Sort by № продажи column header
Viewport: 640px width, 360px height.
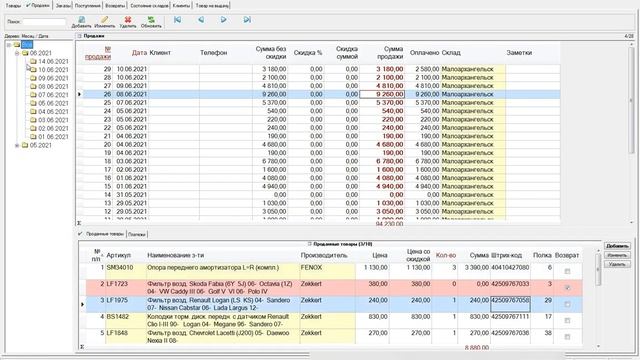tap(98, 53)
